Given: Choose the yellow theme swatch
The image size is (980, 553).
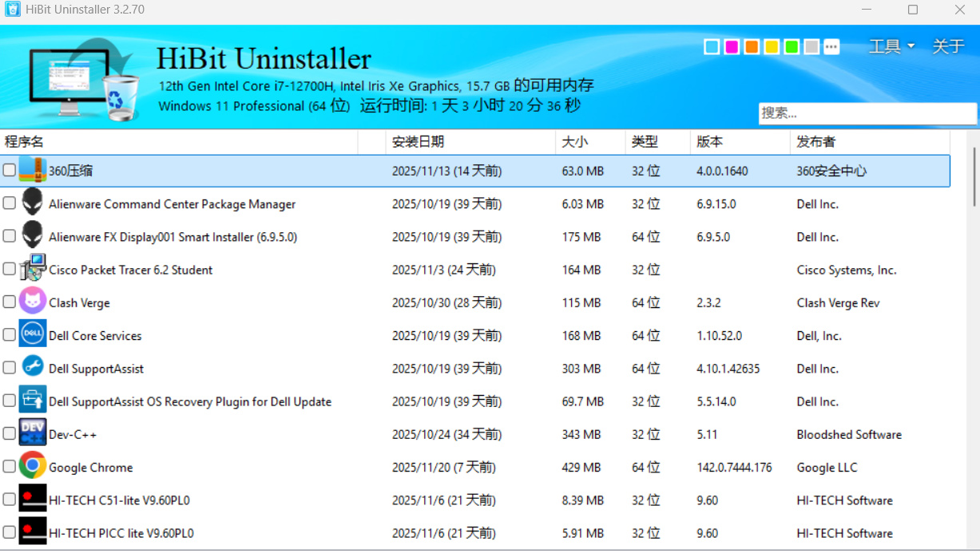Looking at the screenshot, I should point(772,46).
